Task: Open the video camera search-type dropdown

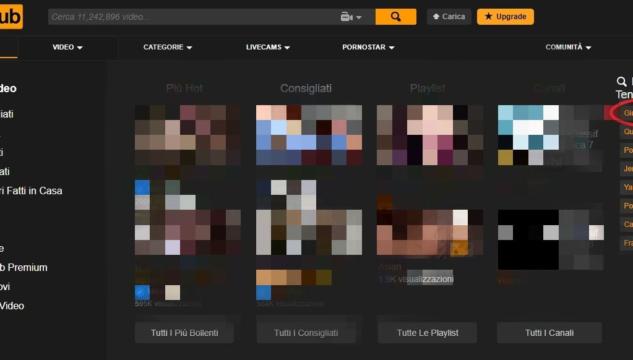Action: coord(350,17)
